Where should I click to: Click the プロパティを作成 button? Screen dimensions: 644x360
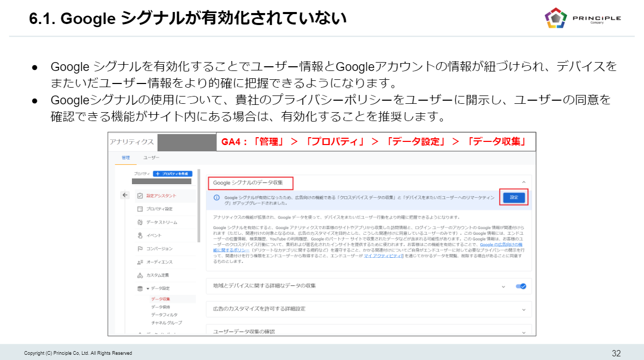[173, 174]
